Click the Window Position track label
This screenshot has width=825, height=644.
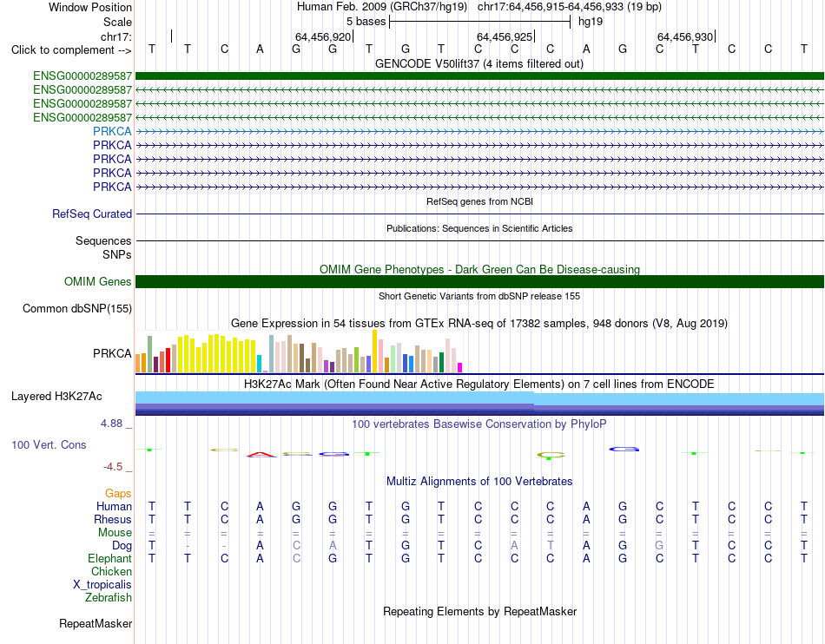[90, 7]
